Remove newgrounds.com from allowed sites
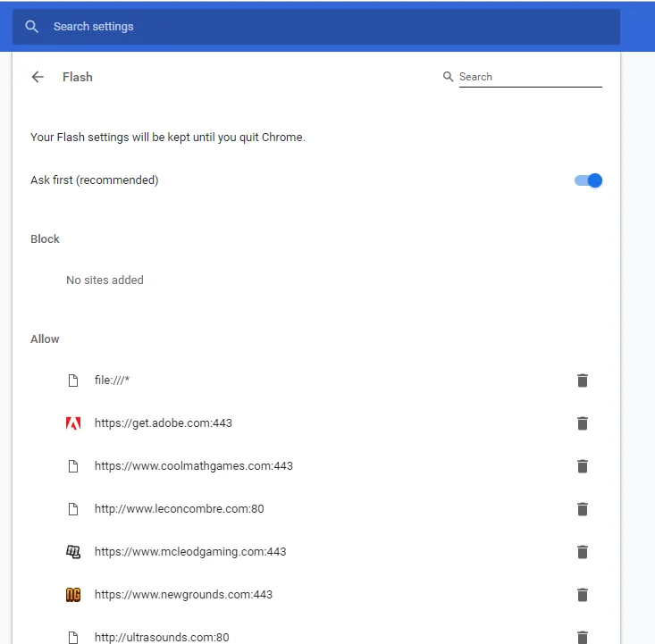655x644 pixels. click(583, 595)
